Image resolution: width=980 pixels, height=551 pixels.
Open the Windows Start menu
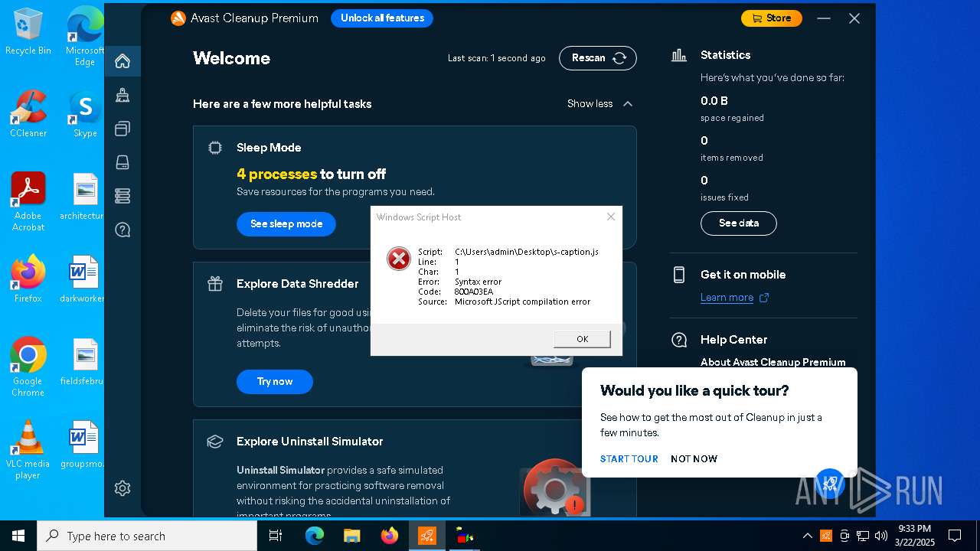point(18,536)
